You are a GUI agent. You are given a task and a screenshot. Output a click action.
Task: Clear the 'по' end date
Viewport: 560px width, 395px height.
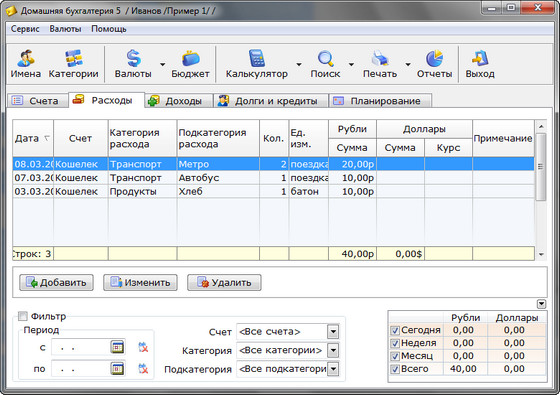[143, 369]
